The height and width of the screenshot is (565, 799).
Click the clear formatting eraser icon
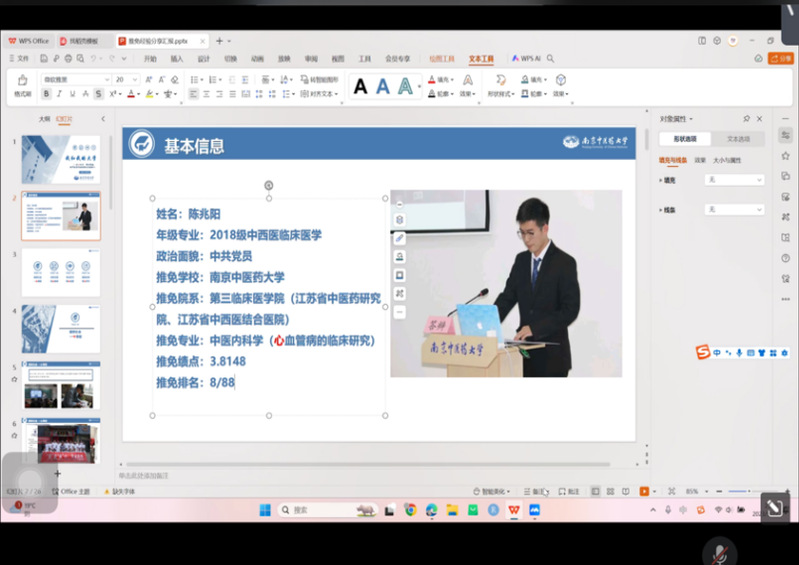tap(177, 79)
